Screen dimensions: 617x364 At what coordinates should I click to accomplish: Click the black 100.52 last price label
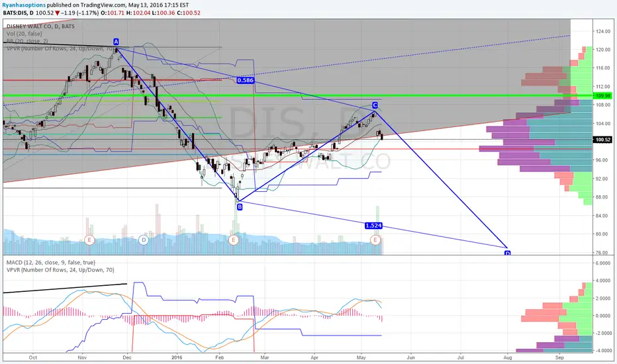603,140
